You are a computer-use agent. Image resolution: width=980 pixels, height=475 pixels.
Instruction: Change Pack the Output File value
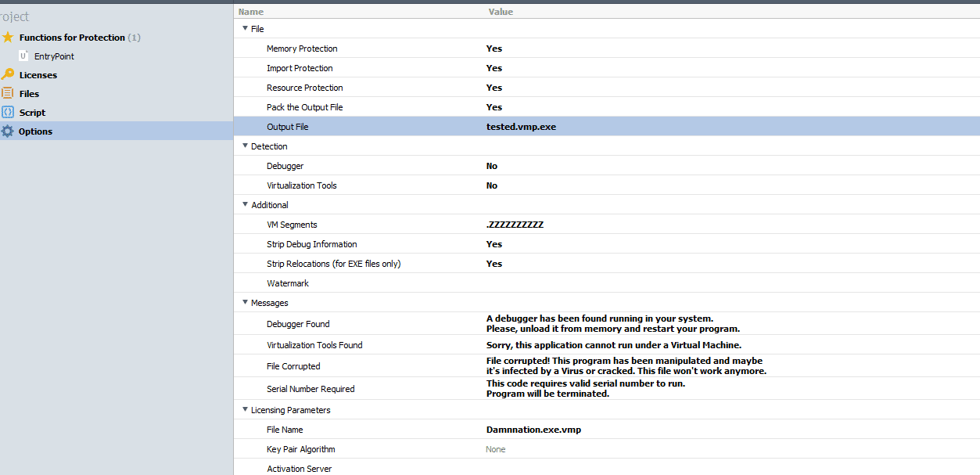click(494, 107)
